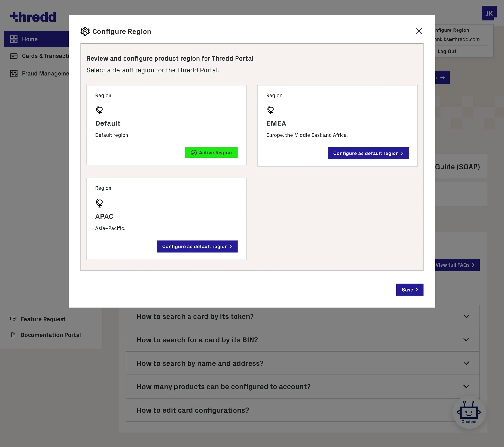This screenshot has height=447, width=504.
Task: Click the APAC region globe icon
Action: point(99,203)
